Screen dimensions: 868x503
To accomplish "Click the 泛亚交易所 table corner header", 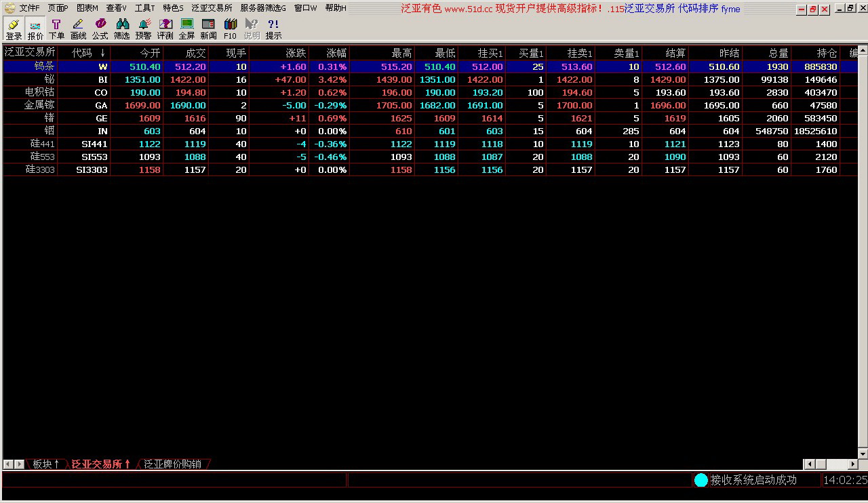I will (30, 53).
